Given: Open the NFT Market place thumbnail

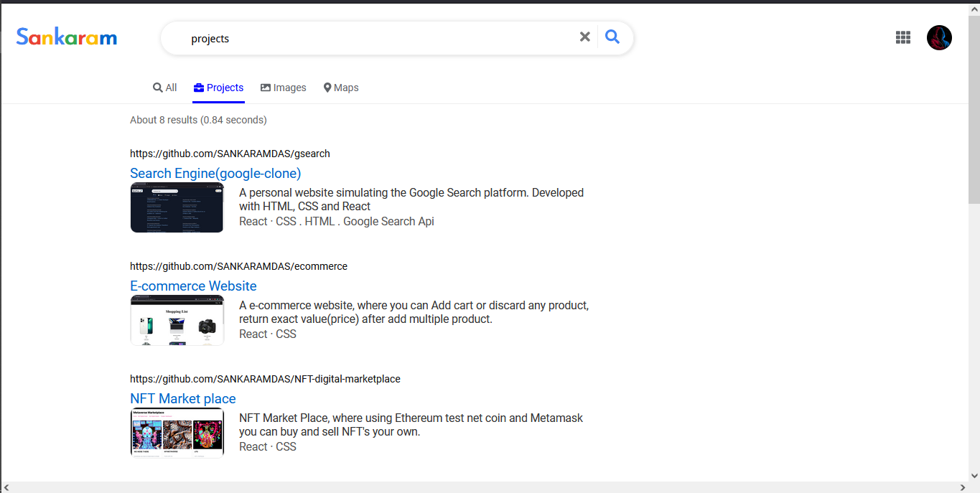Looking at the screenshot, I should pyautogui.click(x=177, y=433).
